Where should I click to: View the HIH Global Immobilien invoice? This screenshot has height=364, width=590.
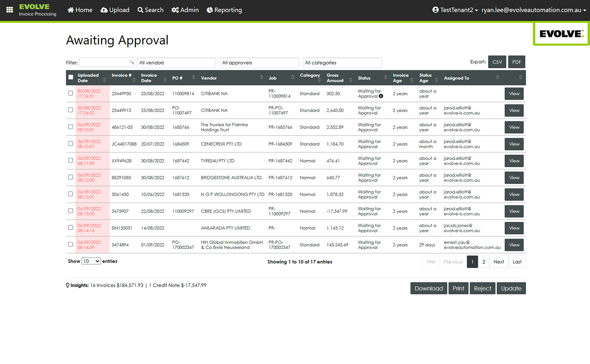pos(514,245)
